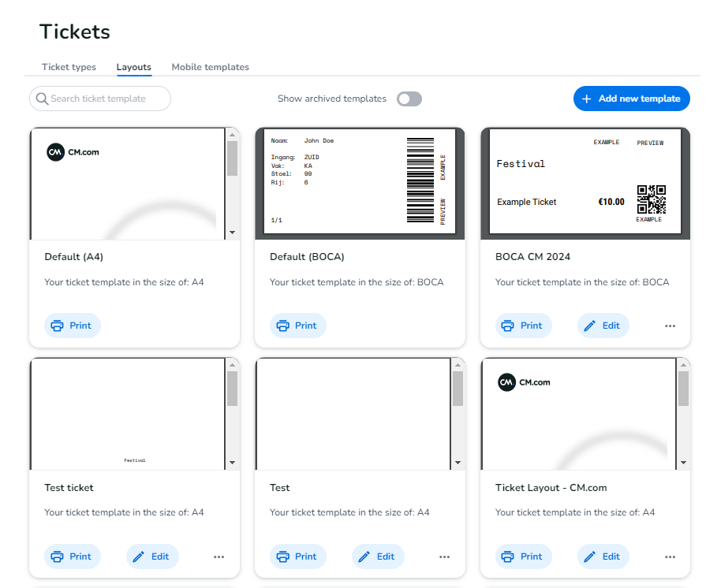The height and width of the screenshot is (588, 706).
Task: Open three-dot options for Test ticket
Action: click(219, 556)
